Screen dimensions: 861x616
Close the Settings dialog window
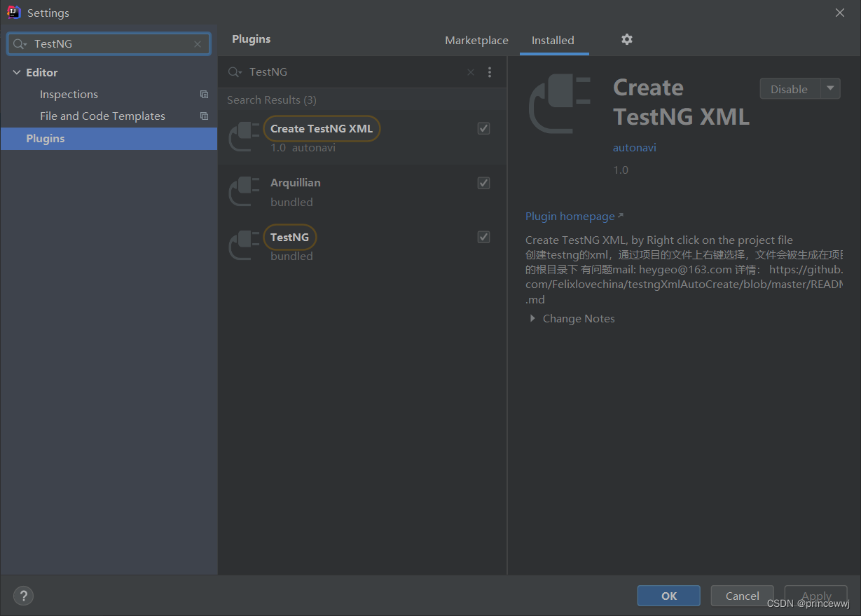tap(840, 13)
